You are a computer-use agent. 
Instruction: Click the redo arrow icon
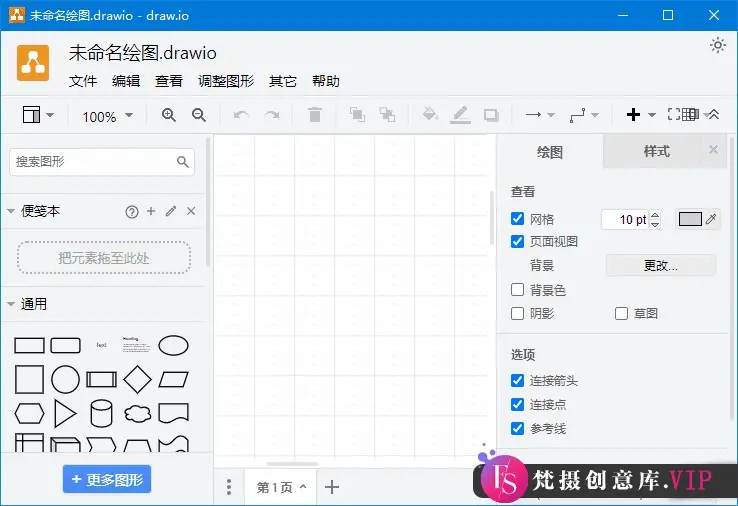coord(272,115)
